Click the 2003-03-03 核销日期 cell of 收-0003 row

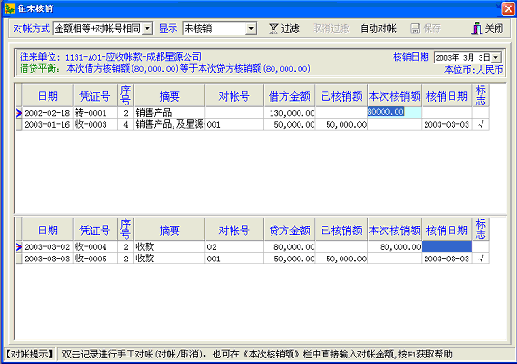point(447,125)
